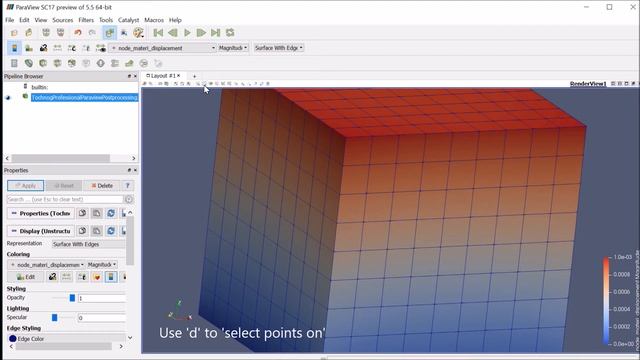Apply the Contour filter icon
This screenshot has width=640, height=360.
(29, 63)
